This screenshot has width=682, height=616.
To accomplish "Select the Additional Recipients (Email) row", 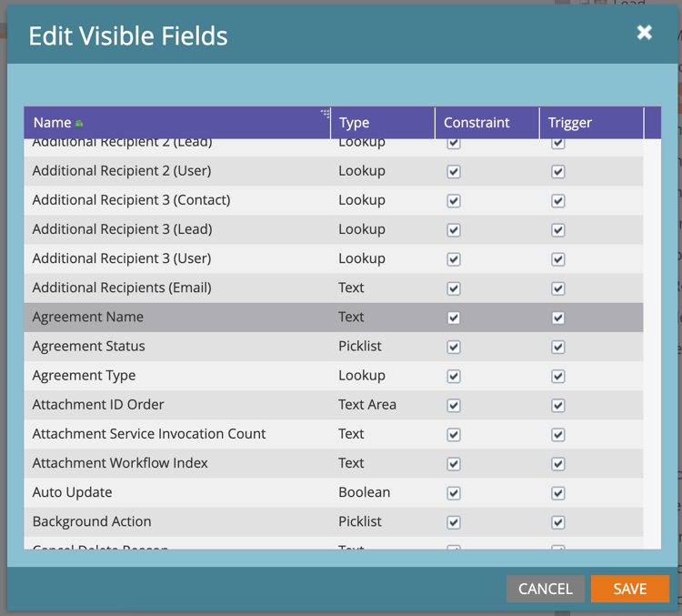I will point(334,288).
